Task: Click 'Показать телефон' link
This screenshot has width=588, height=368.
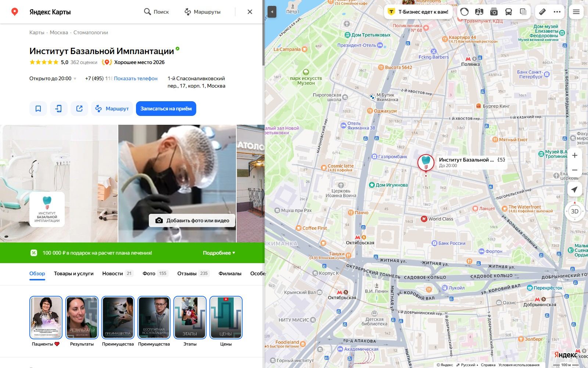Action: point(136,78)
